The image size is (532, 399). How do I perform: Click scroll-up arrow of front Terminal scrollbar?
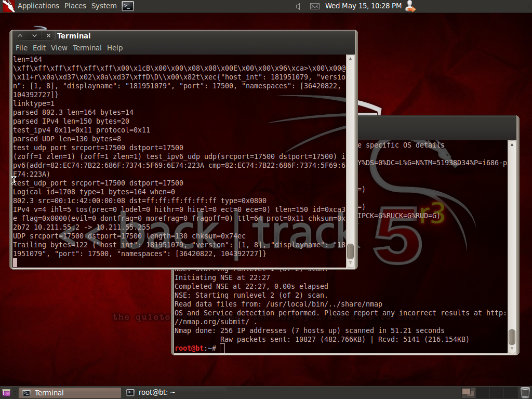350,59
